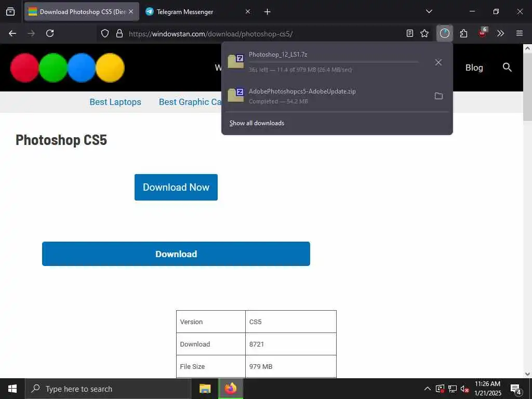Open Best Graphic Cards link
Viewport: 532px width, 399px height.
[190, 102]
